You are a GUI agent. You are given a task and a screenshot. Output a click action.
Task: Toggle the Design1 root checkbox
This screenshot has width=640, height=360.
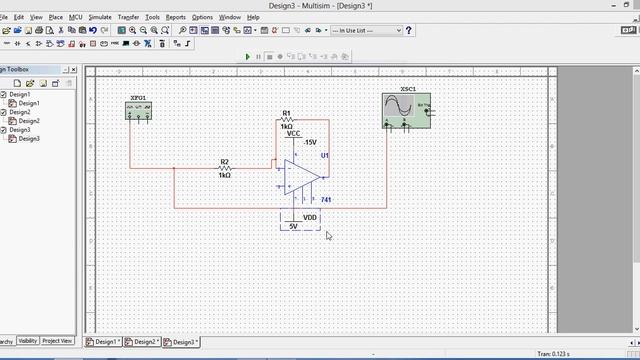3,95
